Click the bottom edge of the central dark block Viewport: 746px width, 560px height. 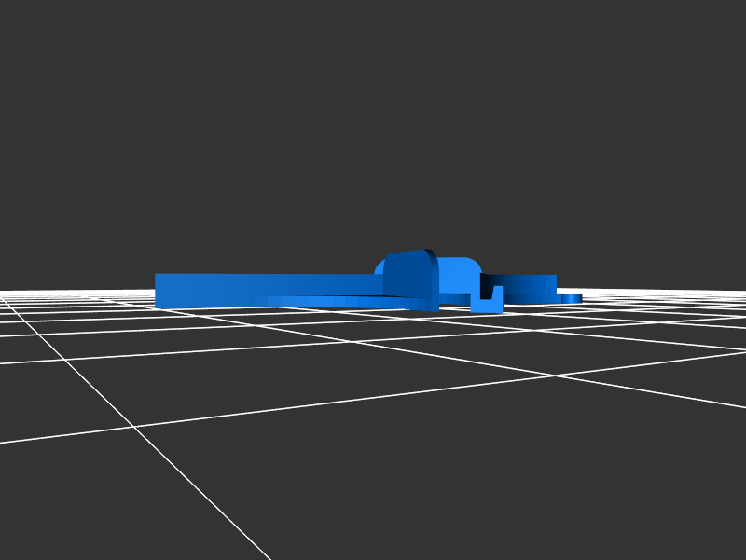pyautogui.click(x=410, y=308)
